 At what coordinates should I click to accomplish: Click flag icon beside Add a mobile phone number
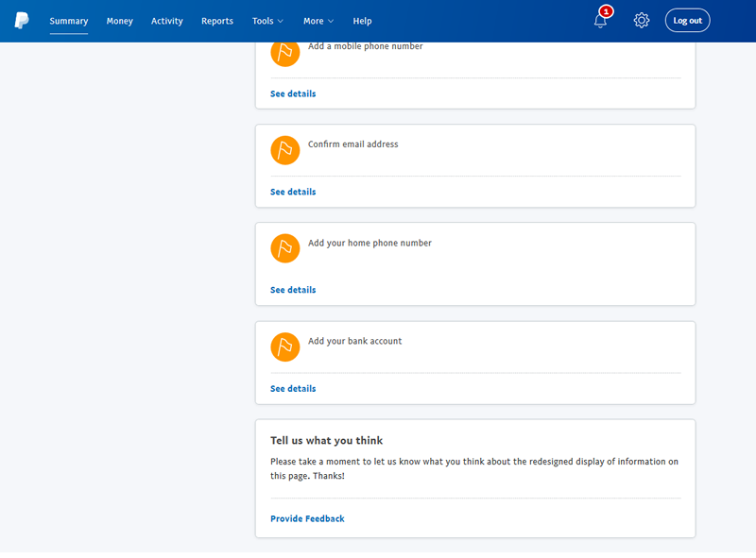tap(285, 52)
